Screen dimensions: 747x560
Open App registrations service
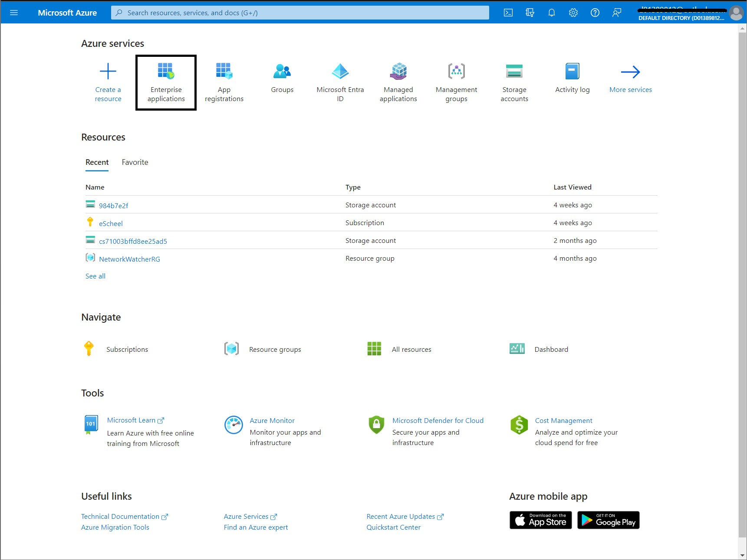(224, 82)
